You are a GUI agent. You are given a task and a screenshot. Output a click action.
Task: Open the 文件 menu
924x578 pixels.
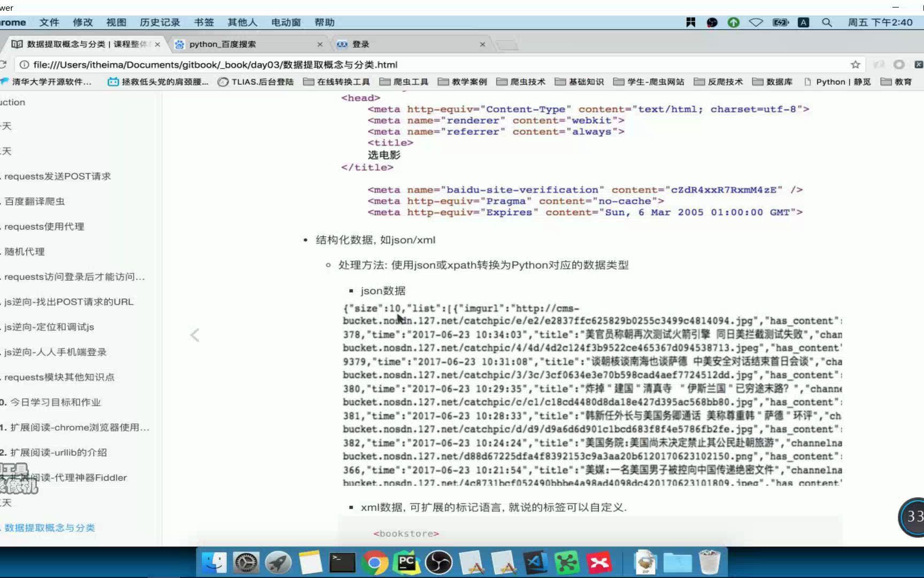[x=49, y=22]
